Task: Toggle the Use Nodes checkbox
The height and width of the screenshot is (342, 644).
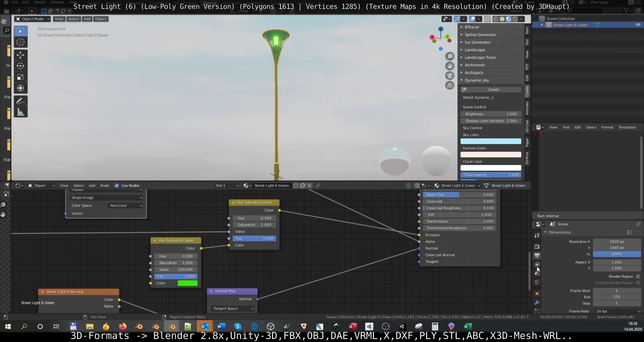Action: pos(116,185)
